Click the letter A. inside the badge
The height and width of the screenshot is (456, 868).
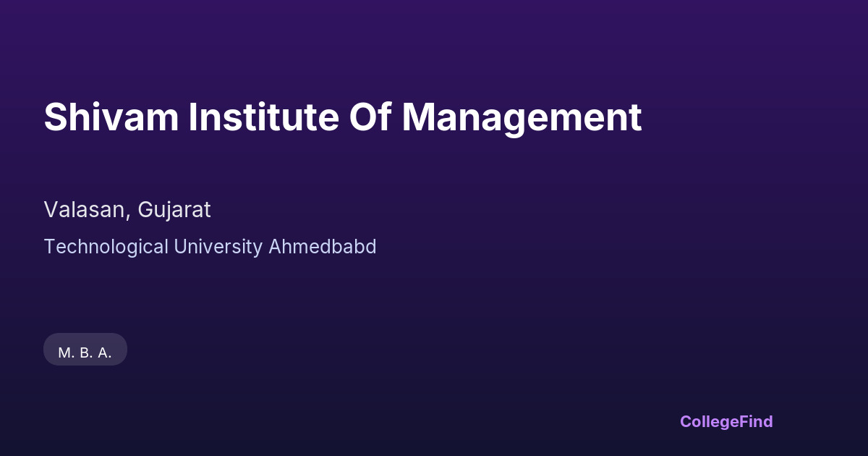coord(104,353)
